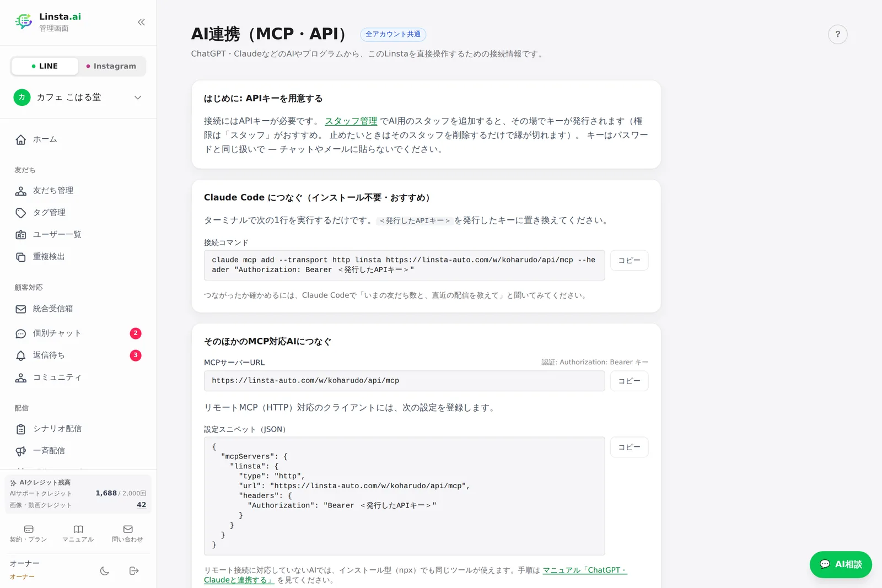882x588 pixels.
Task: Click the シナリオ配信 clipboard icon
Action: click(x=21, y=429)
